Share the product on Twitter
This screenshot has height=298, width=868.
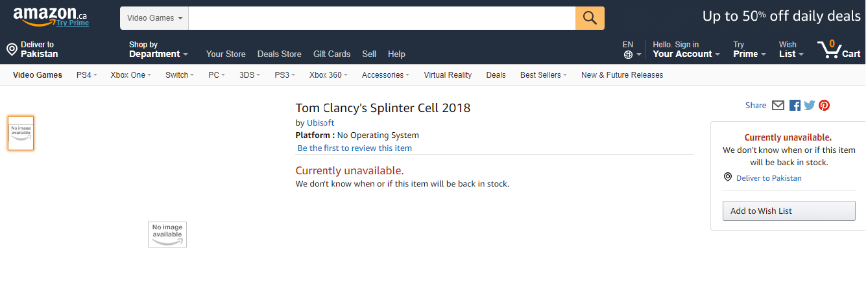click(809, 106)
